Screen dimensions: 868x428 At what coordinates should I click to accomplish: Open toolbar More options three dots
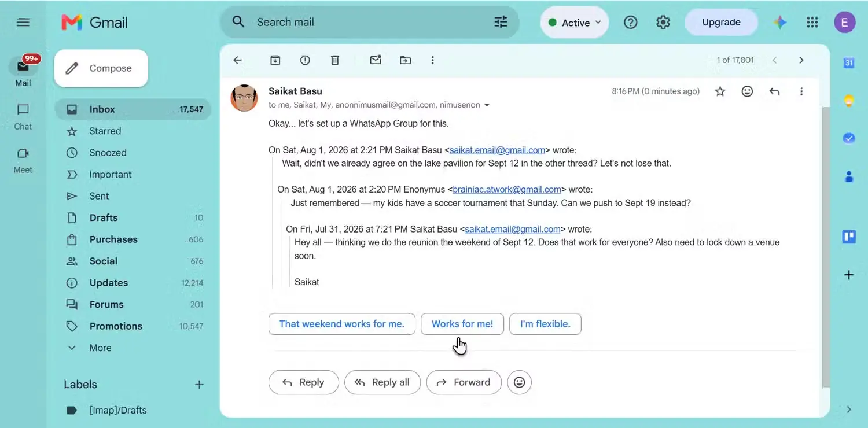[432, 60]
